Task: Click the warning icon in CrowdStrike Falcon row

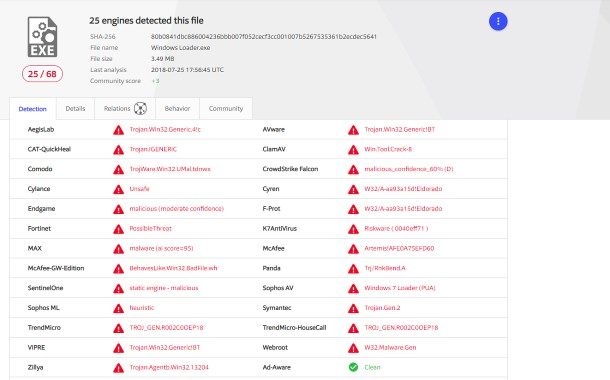Action: [353, 170]
